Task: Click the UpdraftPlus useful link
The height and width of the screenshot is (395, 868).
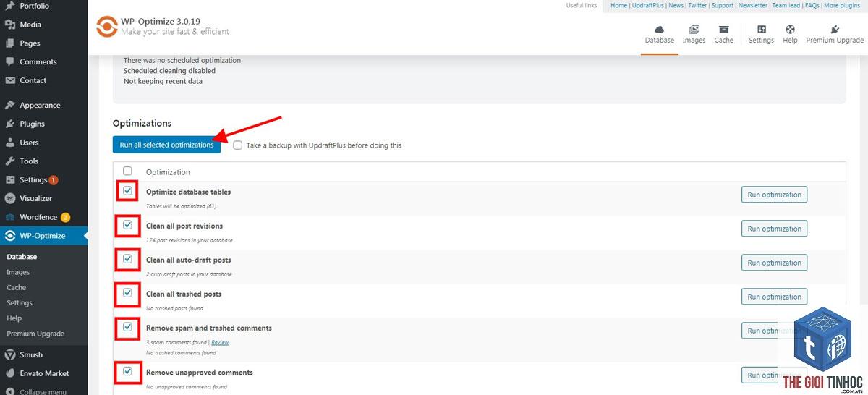Action: (x=647, y=5)
